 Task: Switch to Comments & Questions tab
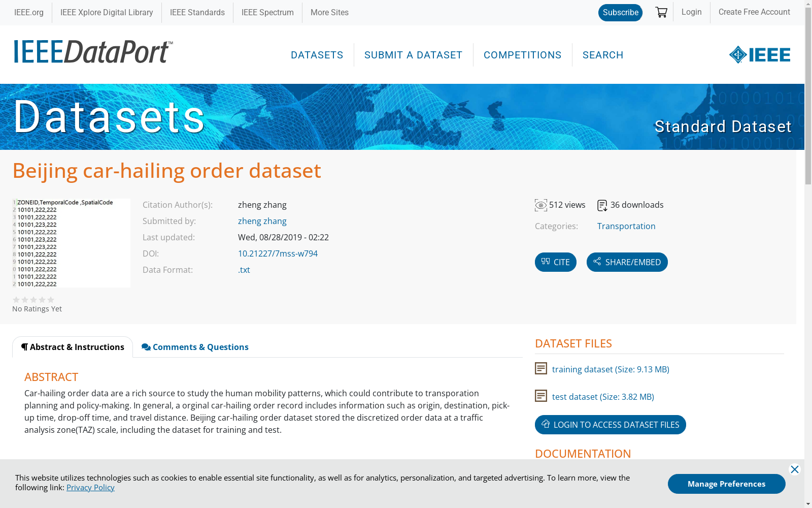tap(195, 347)
